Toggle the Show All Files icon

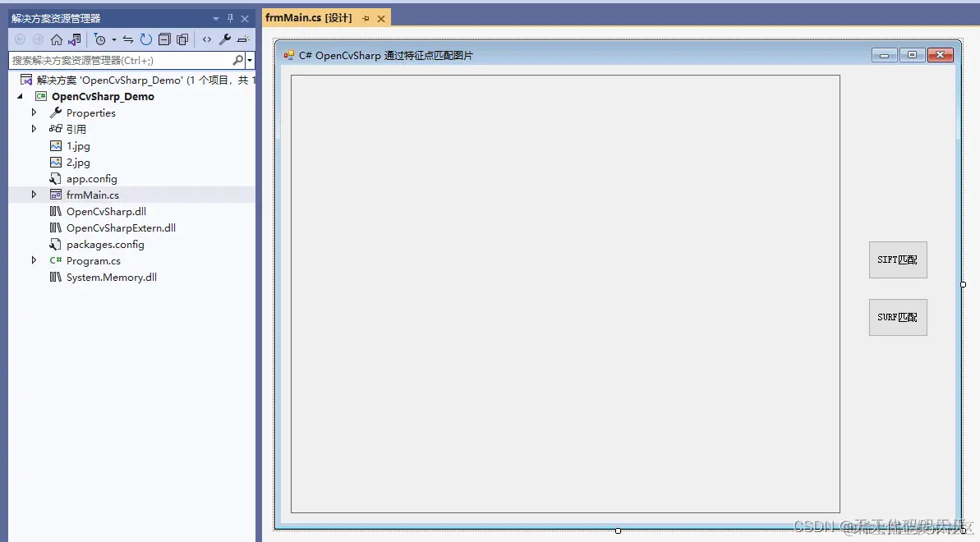tap(182, 39)
